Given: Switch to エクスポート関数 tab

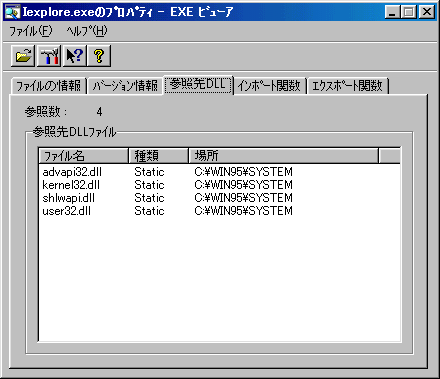Looking at the screenshot, I should point(347,86).
